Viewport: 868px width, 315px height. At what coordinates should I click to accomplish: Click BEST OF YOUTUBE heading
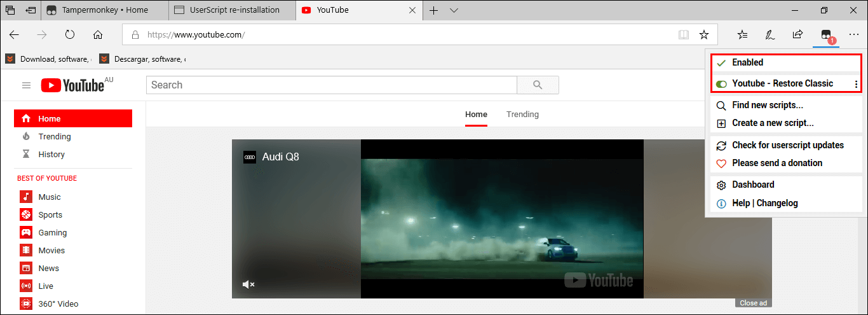(x=47, y=178)
